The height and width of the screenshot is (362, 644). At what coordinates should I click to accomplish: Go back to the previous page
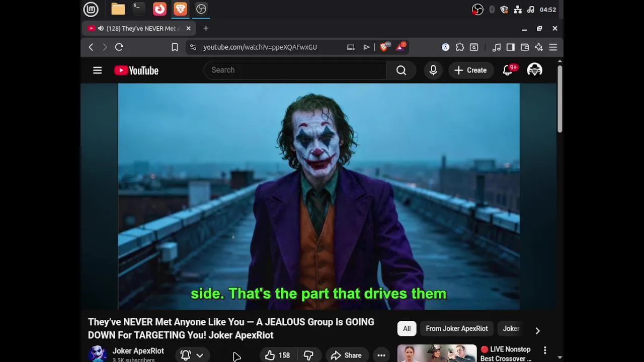pos(91,47)
